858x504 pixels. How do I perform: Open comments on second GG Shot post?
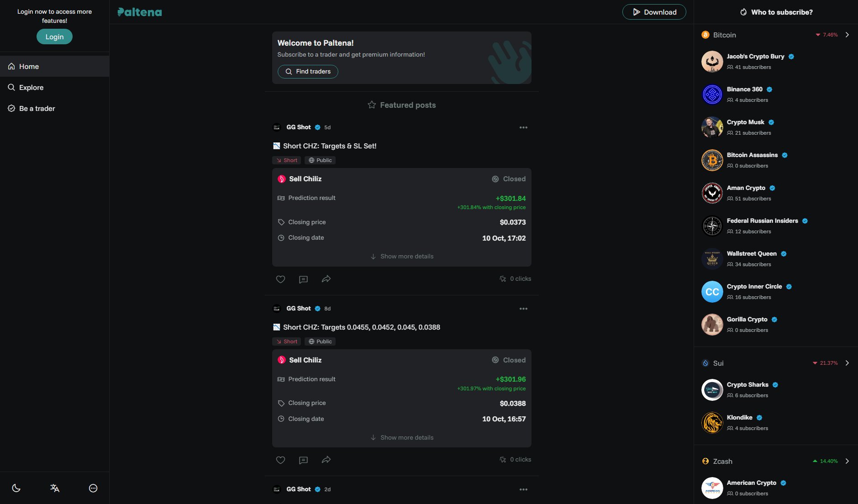click(x=303, y=460)
